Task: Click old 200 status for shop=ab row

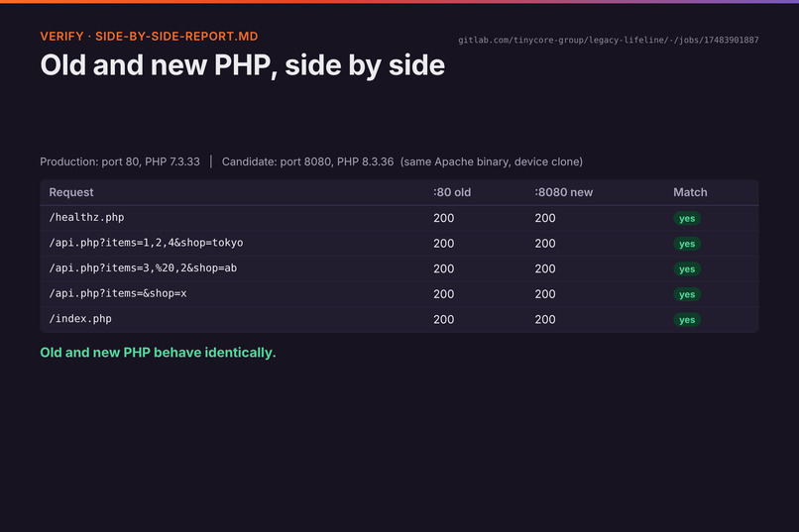Action: [444, 268]
